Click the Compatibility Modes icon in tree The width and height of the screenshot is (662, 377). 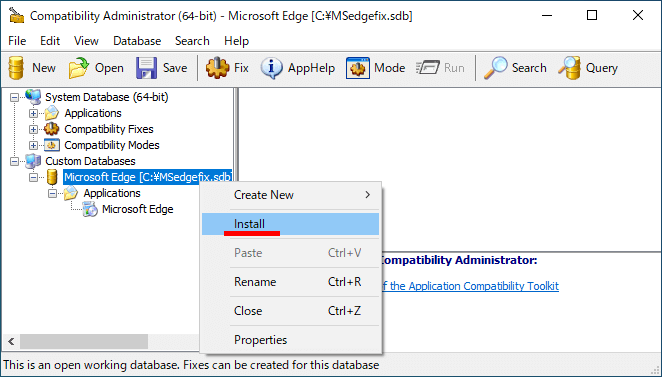click(52, 145)
